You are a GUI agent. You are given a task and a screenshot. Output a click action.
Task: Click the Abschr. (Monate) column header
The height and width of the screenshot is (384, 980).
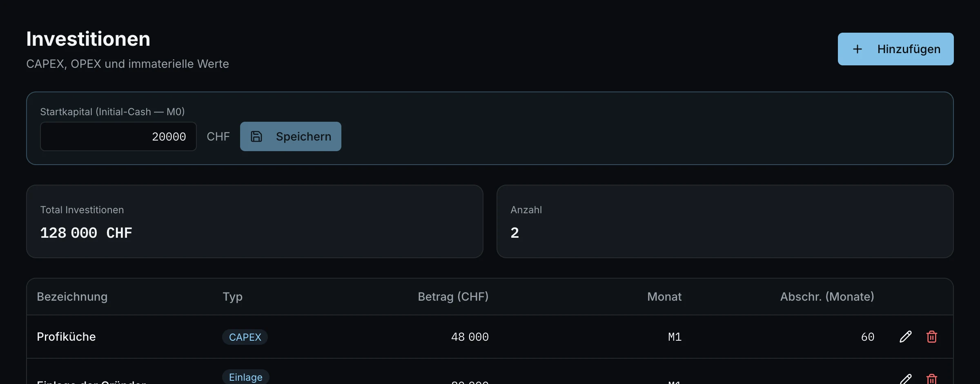[x=827, y=297]
